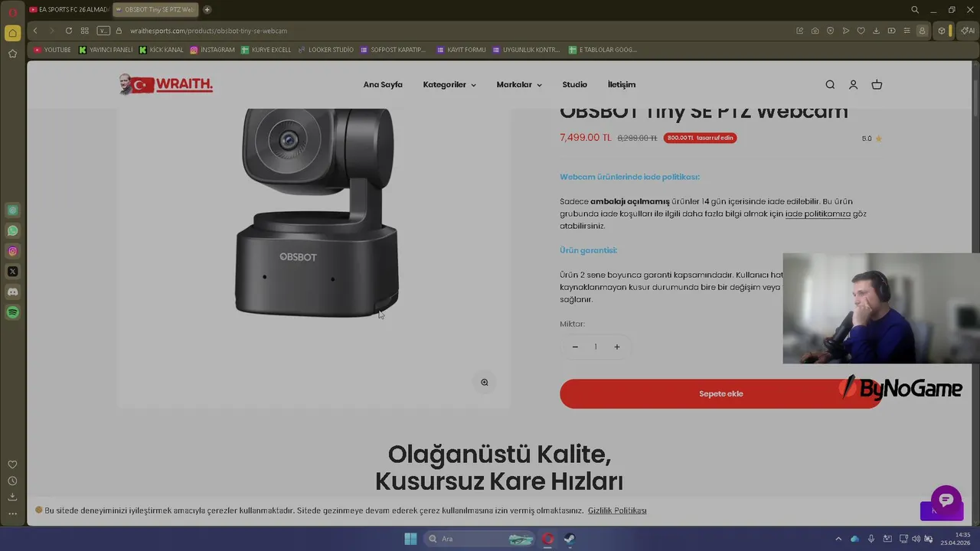Open the YOUTUBE bookmark
The width and height of the screenshot is (980, 551).
[52, 50]
